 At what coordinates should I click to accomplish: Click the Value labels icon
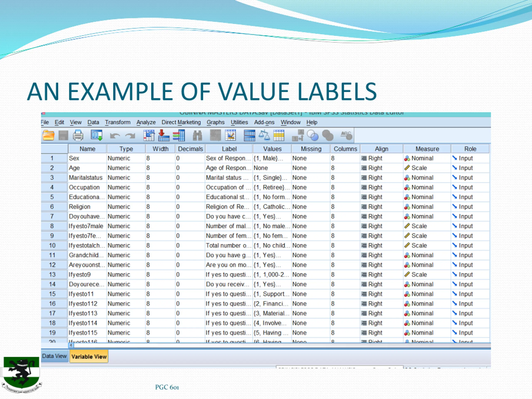point(298,135)
